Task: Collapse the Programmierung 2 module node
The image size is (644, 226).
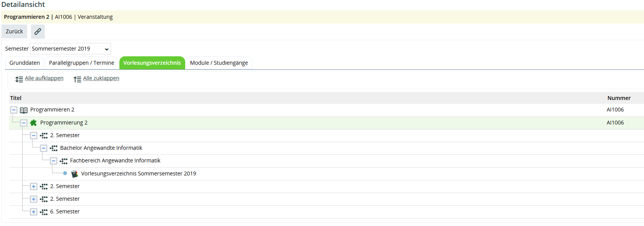Action: coord(24,123)
